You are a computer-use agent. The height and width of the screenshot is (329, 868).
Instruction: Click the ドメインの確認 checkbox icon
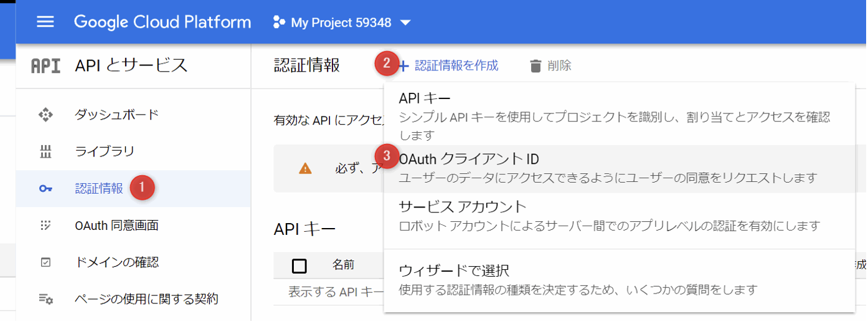tap(45, 262)
